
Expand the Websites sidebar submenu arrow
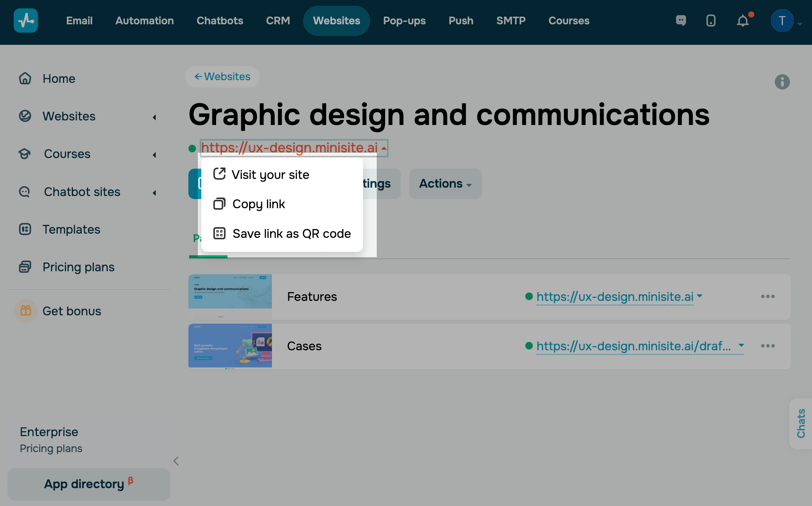click(x=155, y=117)
